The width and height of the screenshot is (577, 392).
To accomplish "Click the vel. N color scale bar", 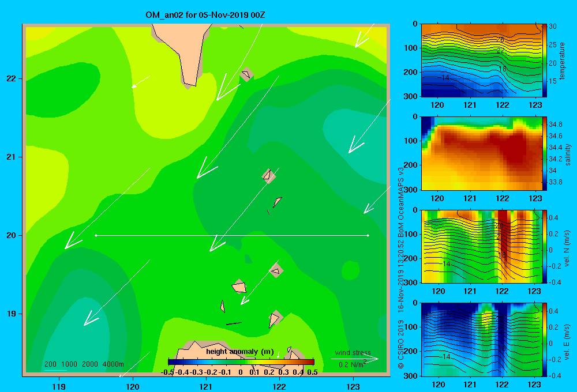I will [x=545, y=246].
